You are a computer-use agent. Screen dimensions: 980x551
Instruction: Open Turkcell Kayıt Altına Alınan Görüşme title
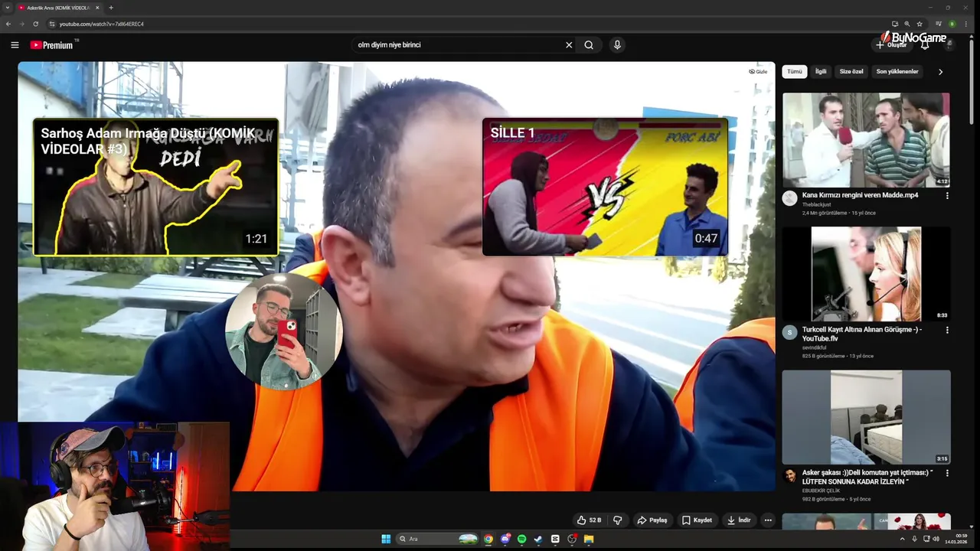(862, 334)
